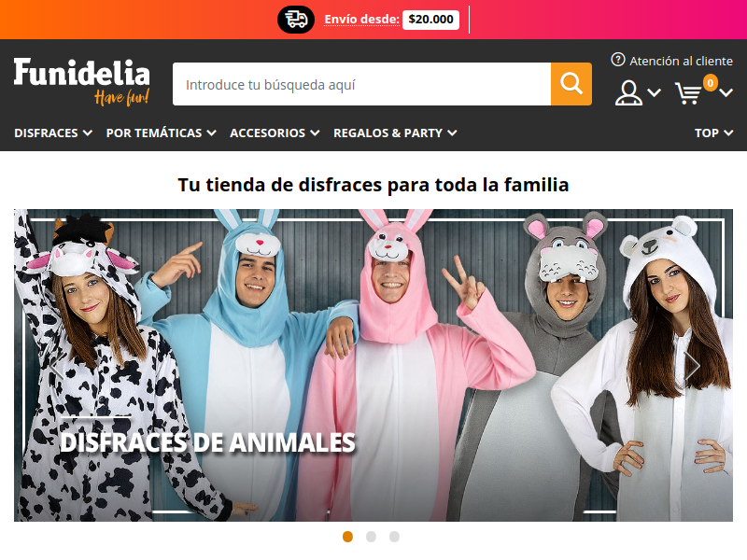Screen dimensions: 747x560
Task: Show next banner slide arrow
Action: point(692,365)
